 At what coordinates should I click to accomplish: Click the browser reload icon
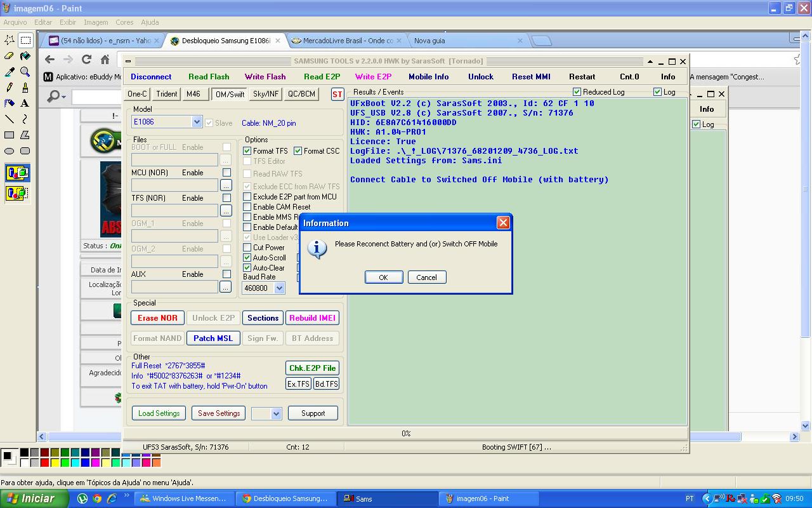86,59
